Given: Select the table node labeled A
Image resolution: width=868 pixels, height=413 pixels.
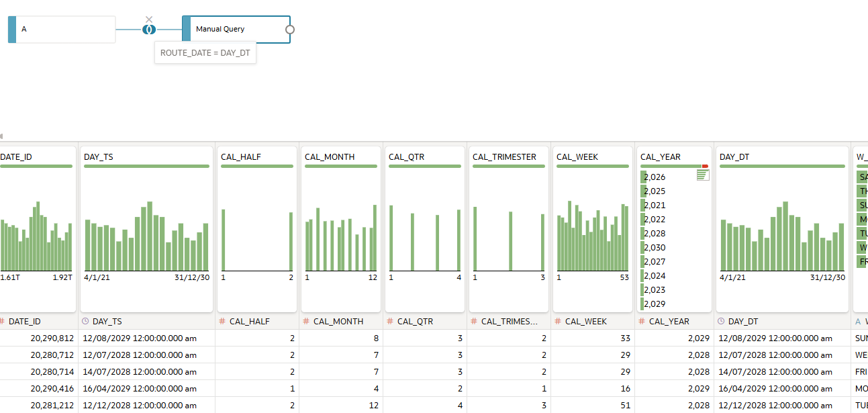Looking at the screenshot, I should coord(62,30).
